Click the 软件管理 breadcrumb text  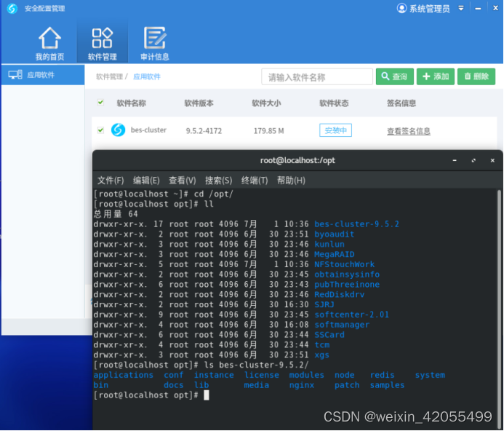tap(109, 76)
